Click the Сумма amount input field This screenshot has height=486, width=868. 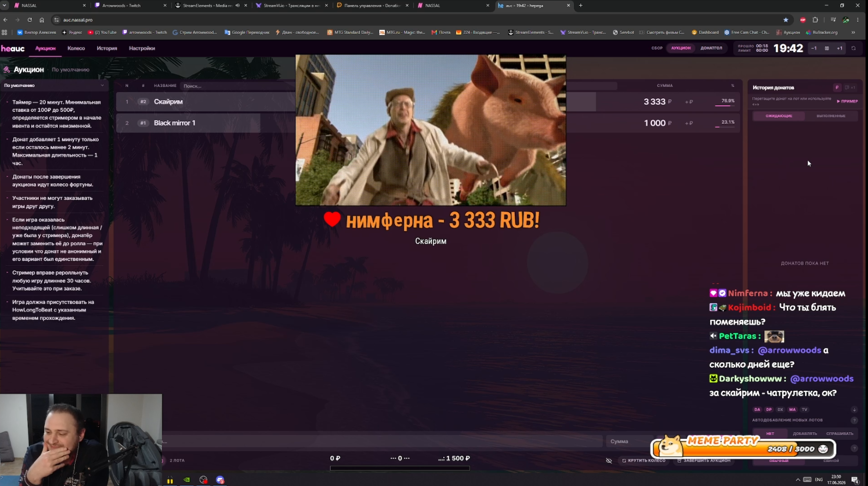click(x=630, y=442)
